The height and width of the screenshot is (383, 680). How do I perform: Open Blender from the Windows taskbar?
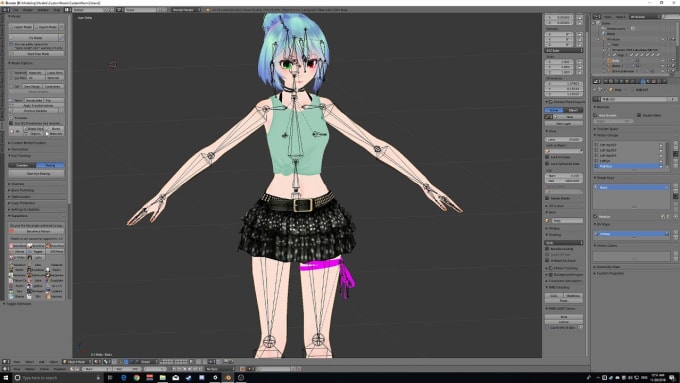228,378
